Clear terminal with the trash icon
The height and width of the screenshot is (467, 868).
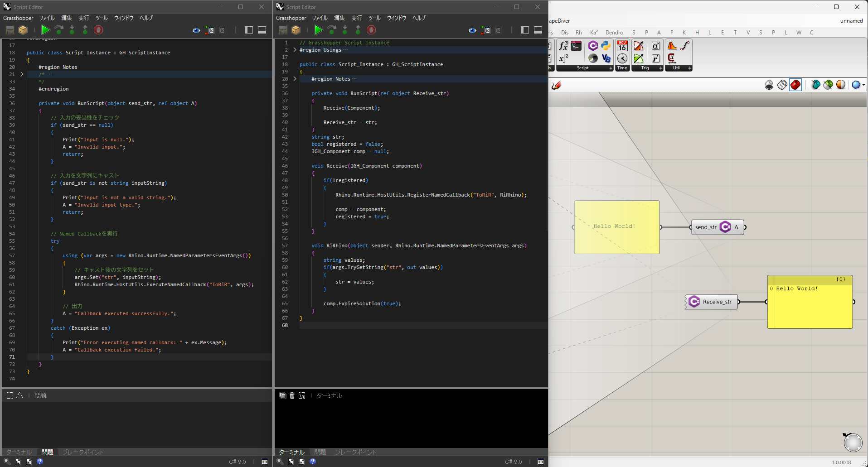(x=292, y=395)
